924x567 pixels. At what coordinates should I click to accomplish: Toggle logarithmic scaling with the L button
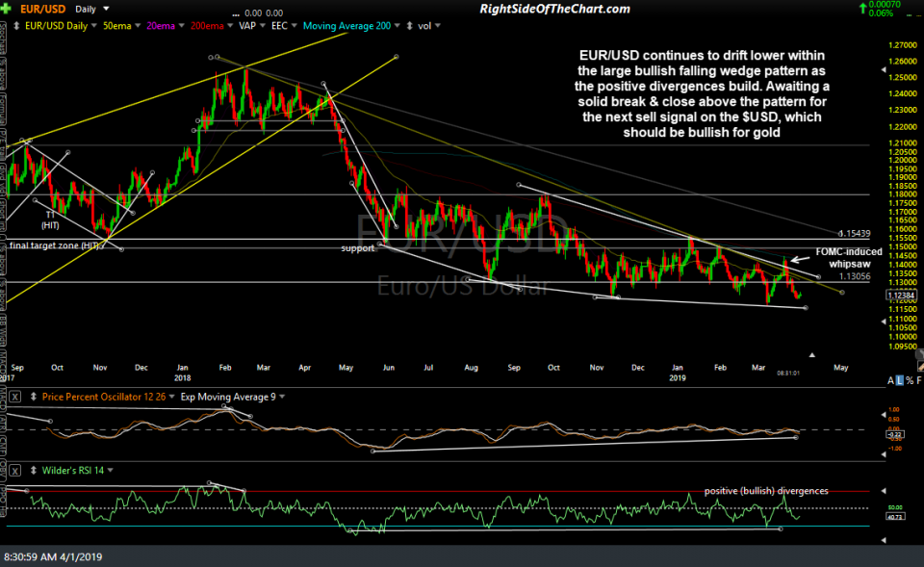899,379
